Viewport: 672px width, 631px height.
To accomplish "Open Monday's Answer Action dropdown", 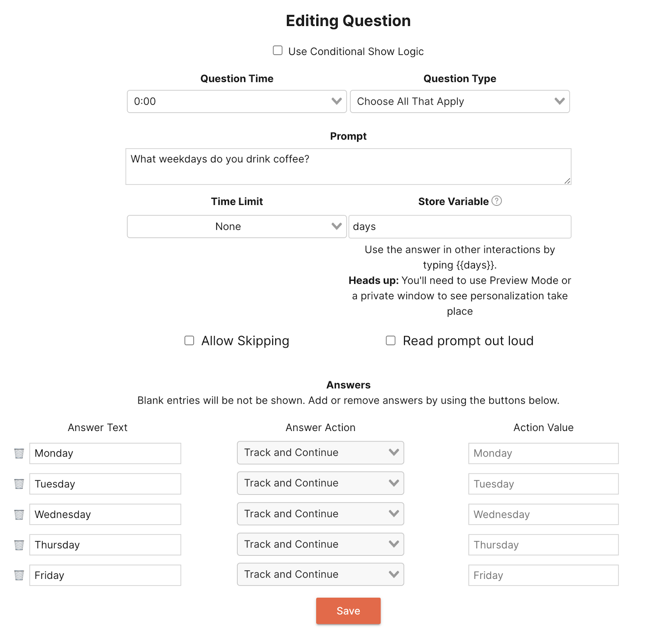I will point(320,452).
